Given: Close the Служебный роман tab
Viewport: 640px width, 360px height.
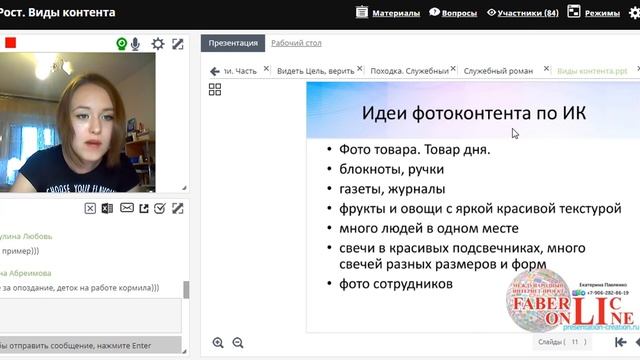Looking at the screenshot, I should [546, 69].
